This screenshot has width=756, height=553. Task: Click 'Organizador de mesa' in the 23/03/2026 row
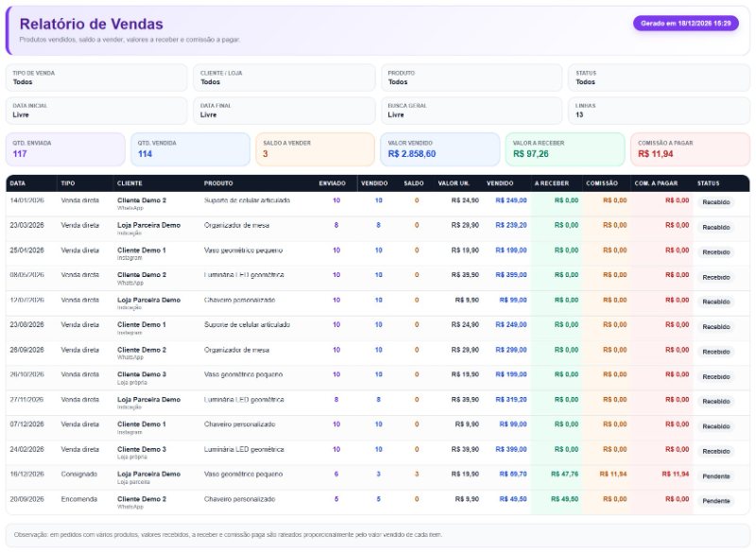237,225
